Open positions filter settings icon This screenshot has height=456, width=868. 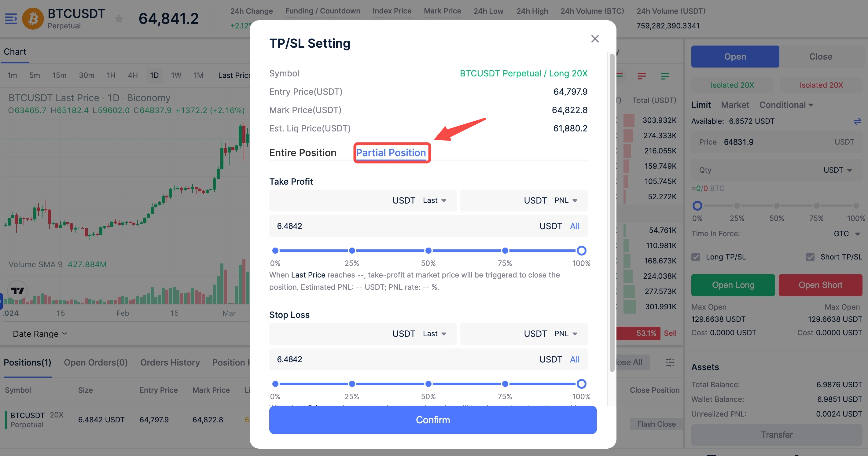click(670, 362)
